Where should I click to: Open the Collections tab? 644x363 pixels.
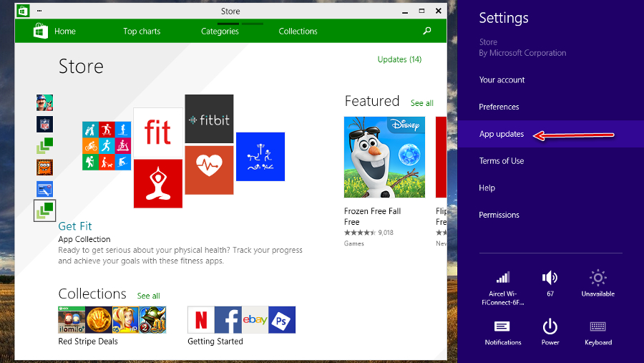(298, 32)
